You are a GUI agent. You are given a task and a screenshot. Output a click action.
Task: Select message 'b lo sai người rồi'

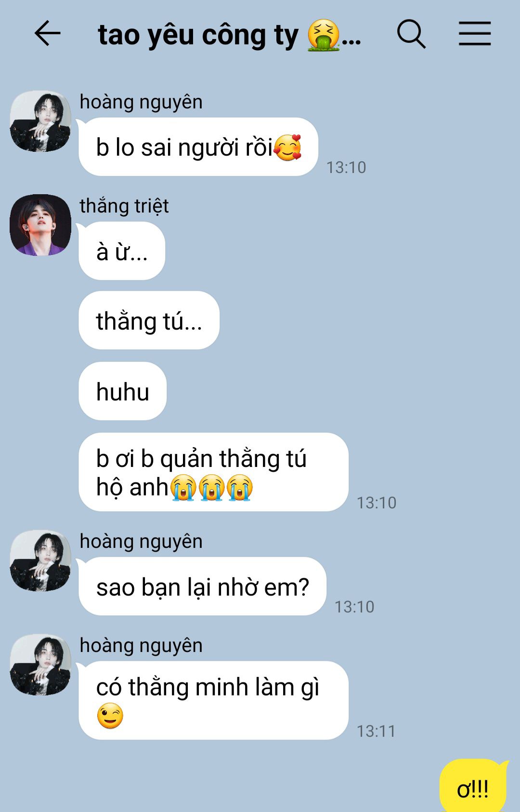click(198, 147)
